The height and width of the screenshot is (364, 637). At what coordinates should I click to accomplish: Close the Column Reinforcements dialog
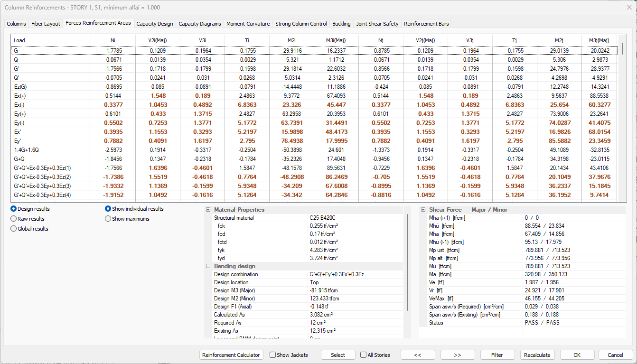click(x=629, y=7)
